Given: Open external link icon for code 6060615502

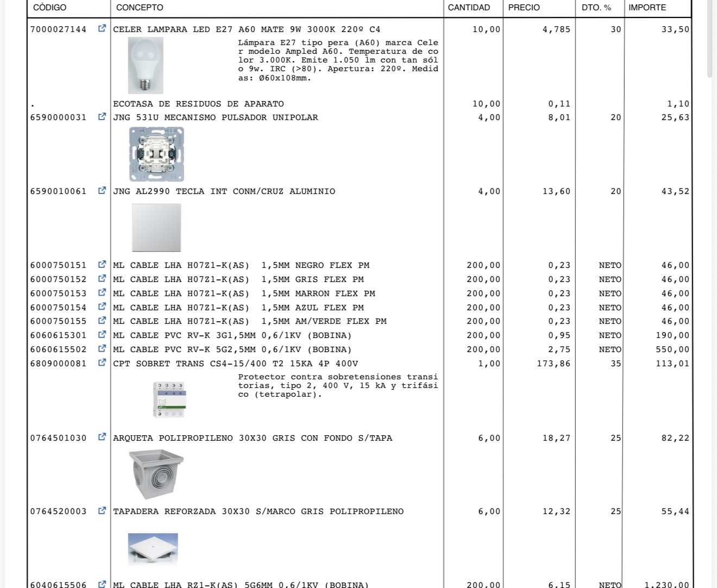Looking at the screenshot, I should click(x=102, y=349).
